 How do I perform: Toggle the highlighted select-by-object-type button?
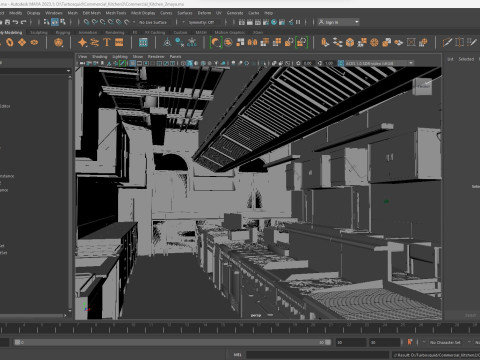tap(55, 22)
